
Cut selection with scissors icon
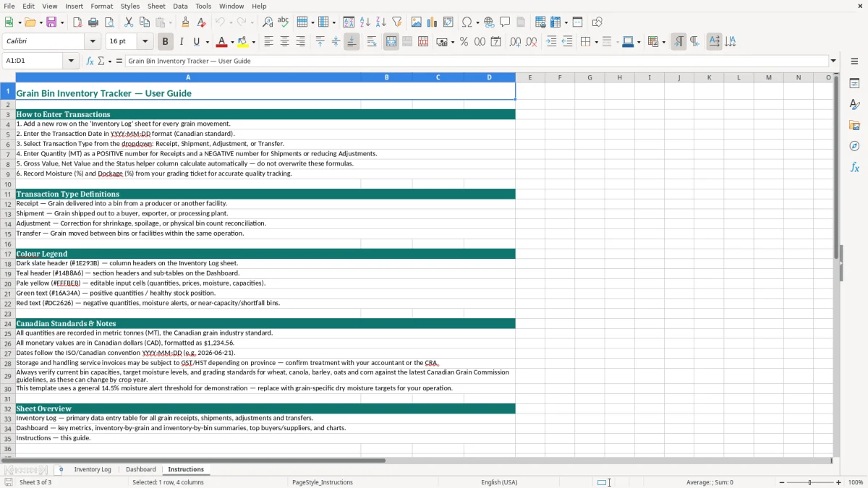click(x=129, y=22)
